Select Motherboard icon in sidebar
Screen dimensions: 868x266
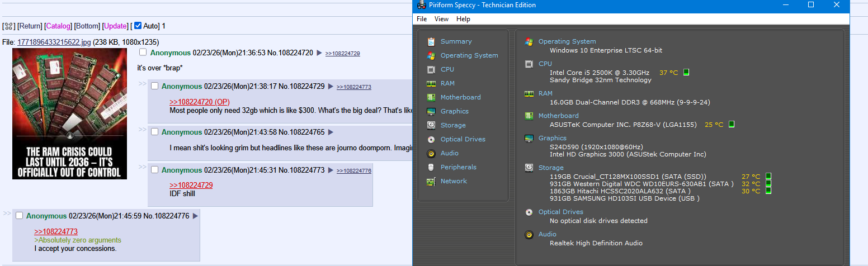(x=431, y=97)
